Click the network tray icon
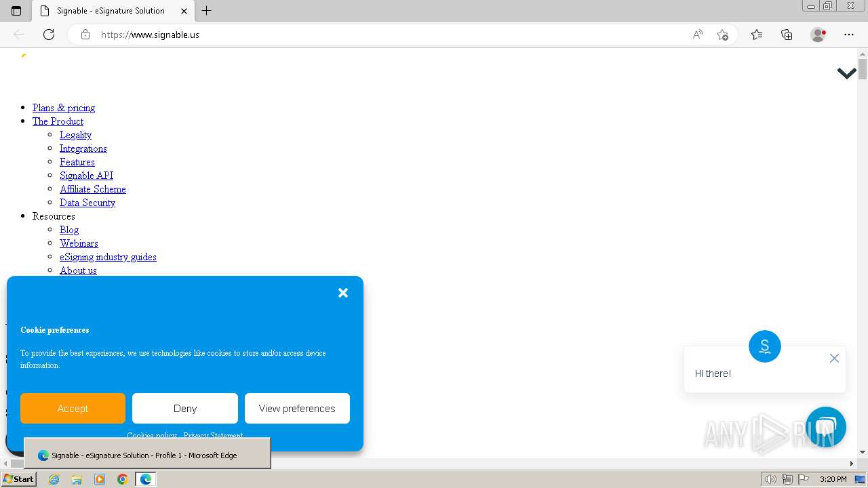Image resolution: width=868 pixels, height=488 pixels. [787, 479]
